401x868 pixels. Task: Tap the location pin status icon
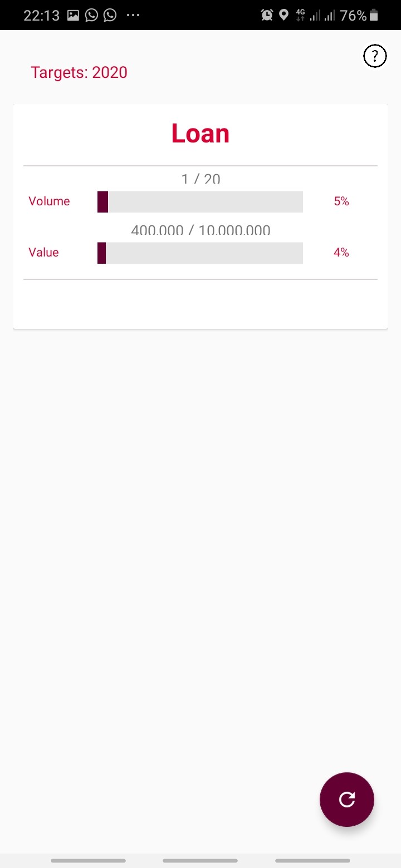coord(283,15)
